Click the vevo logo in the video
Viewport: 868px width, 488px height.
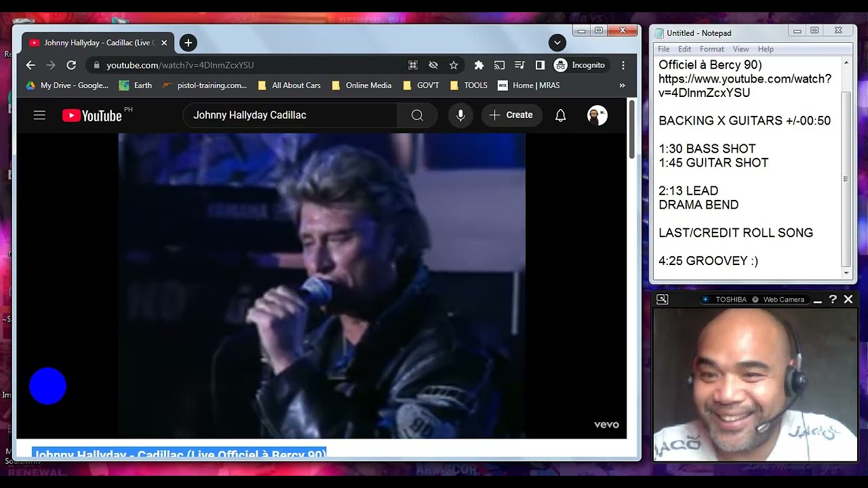point(606,425)
